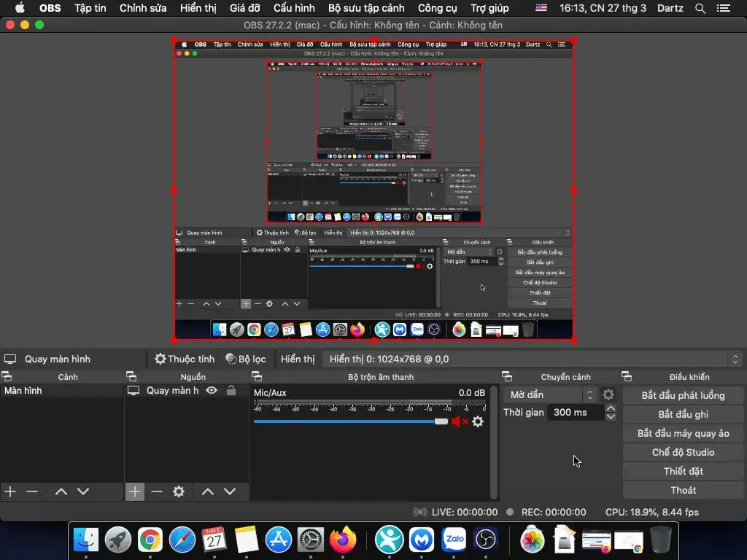Open the Công cụ menu

pos(438,8)
